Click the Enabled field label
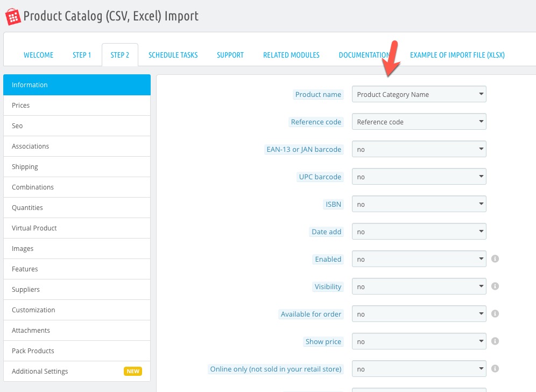 coord(328,260)
